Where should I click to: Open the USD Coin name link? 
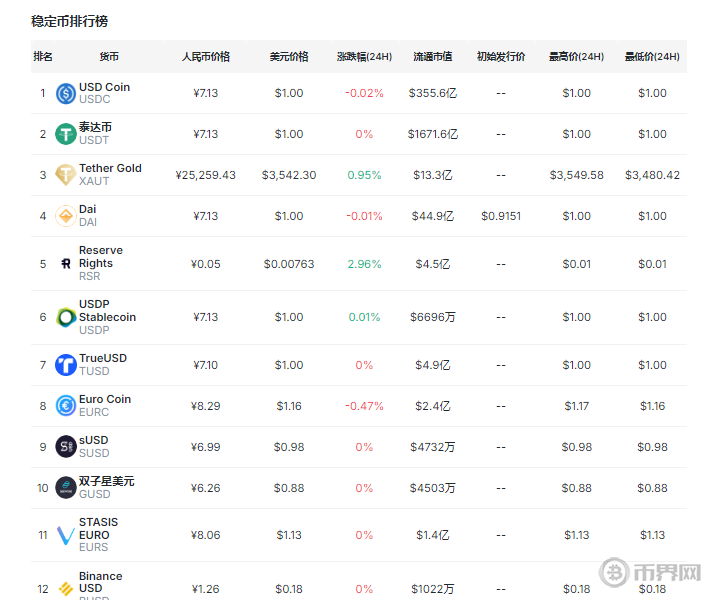104,87
